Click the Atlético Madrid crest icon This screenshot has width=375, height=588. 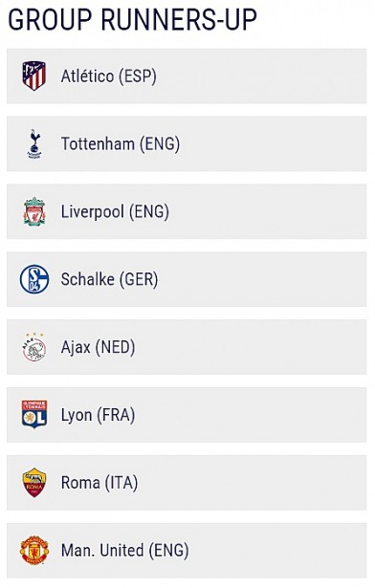click(x=34, y=76)
